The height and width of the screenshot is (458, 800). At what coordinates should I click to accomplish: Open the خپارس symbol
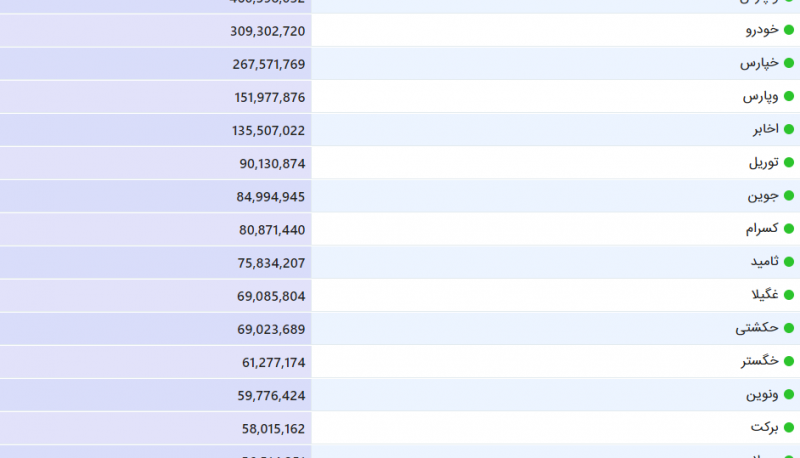760,63
